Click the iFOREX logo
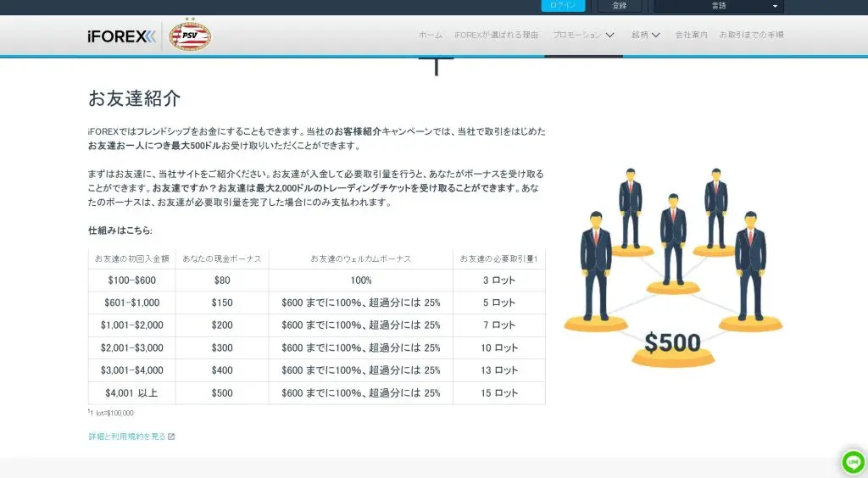The width and height of the screenshot is (868, 478). pyautogui.click(x=121, y=36)
